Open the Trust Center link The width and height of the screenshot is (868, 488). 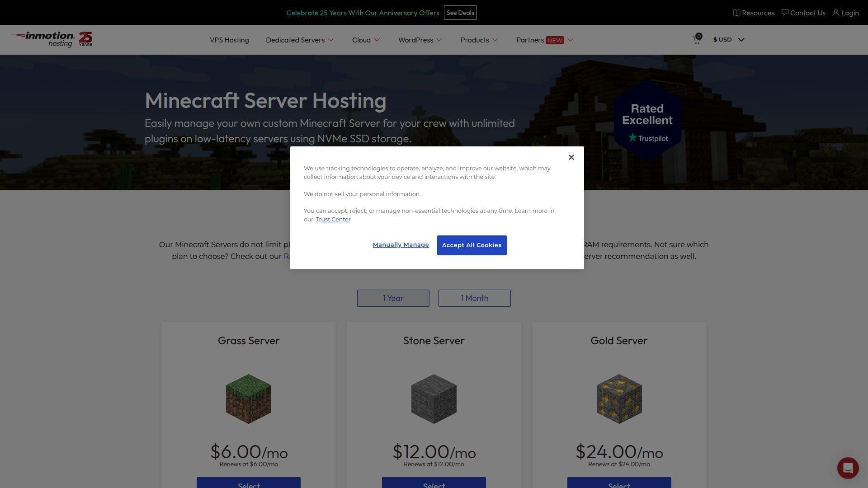pos(333,219)
